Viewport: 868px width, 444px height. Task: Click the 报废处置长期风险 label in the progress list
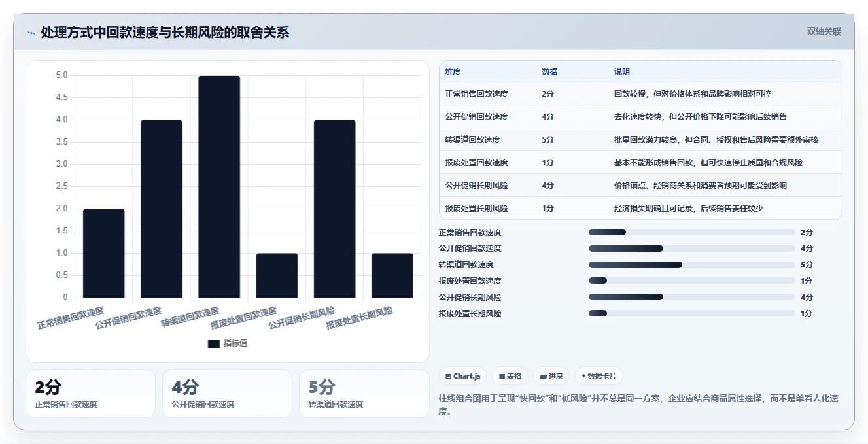tap(470, 313)
